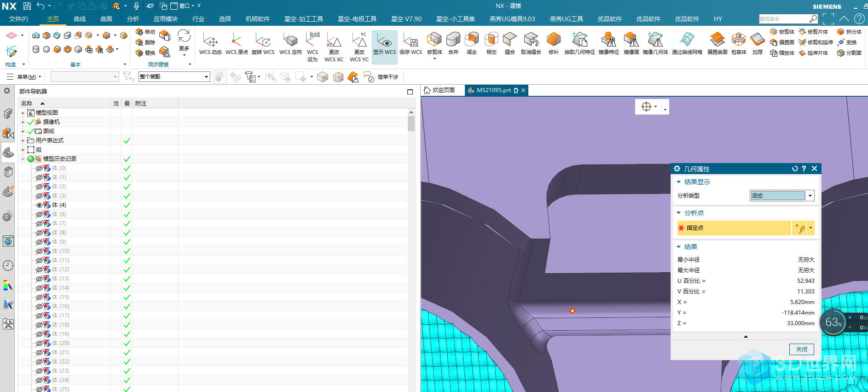868x392 pixels.
Task: Switch to the 应用模块 ribbon tab
Action: pyautogui.click(x=166, y=19)
